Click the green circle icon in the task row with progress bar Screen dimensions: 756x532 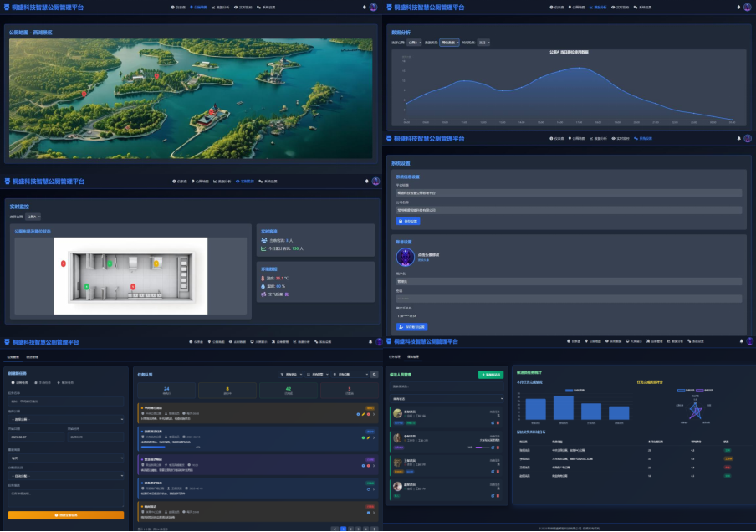(364, 438)
